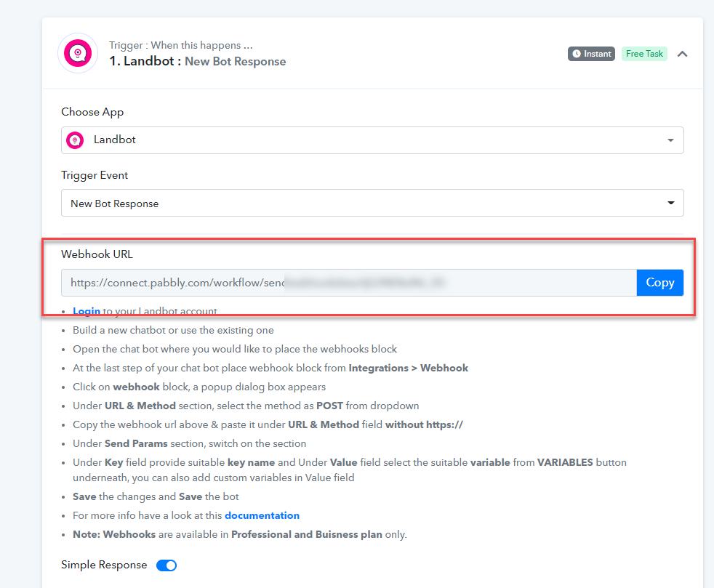The image size is (714, 588).
Task: Click the Landbot icon inside Choose App field
Action: 75,140
